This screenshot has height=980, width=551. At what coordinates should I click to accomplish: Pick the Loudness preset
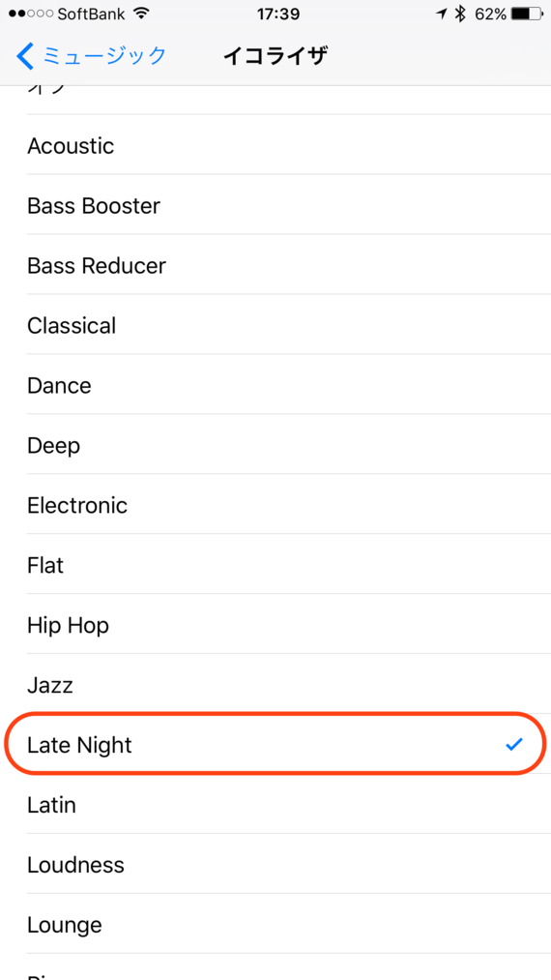pyautogui.click(x=275, y=865)
